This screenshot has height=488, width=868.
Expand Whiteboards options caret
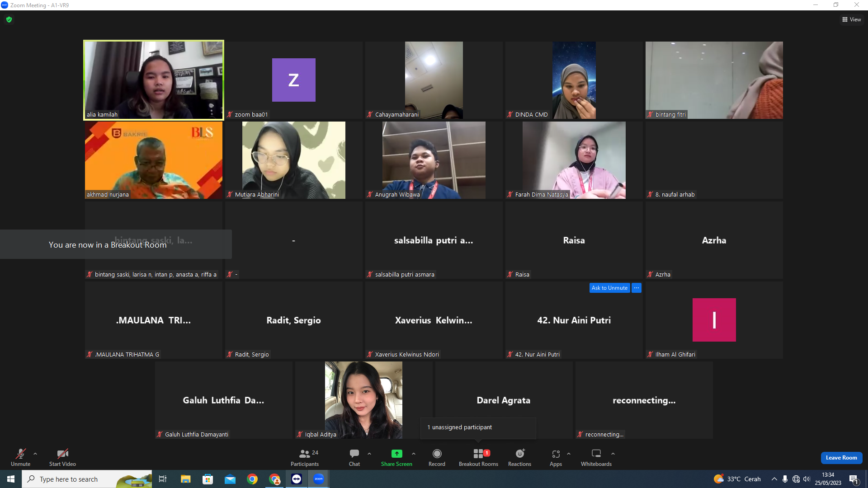[x=613, y=454]
